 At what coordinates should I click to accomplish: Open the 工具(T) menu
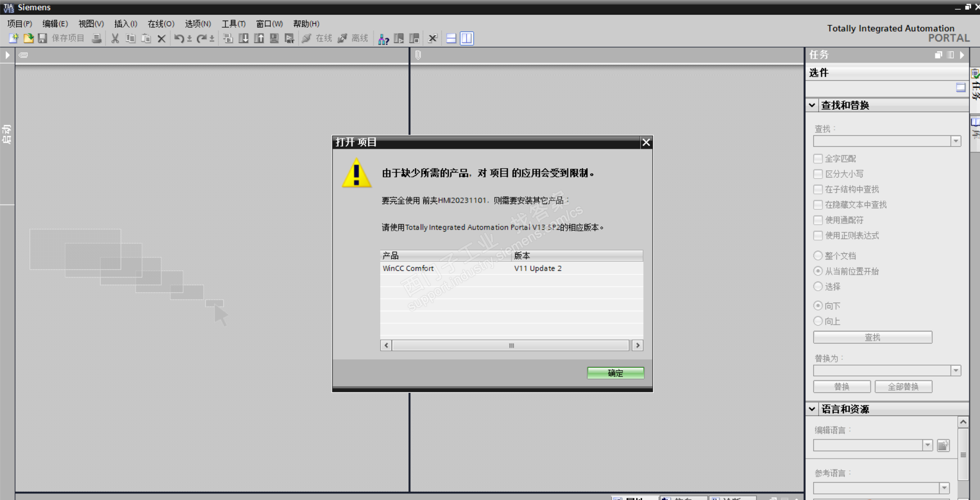click(233, 24)
